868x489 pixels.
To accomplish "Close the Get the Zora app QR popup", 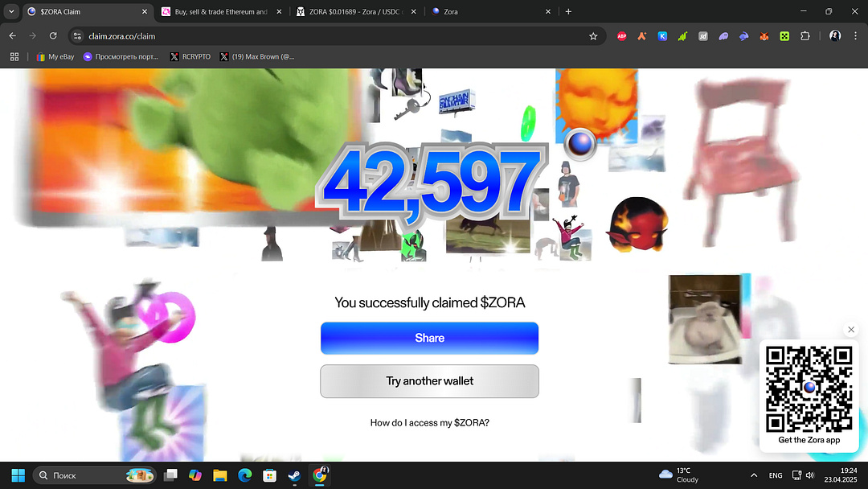I will click(x=851, y=330).
